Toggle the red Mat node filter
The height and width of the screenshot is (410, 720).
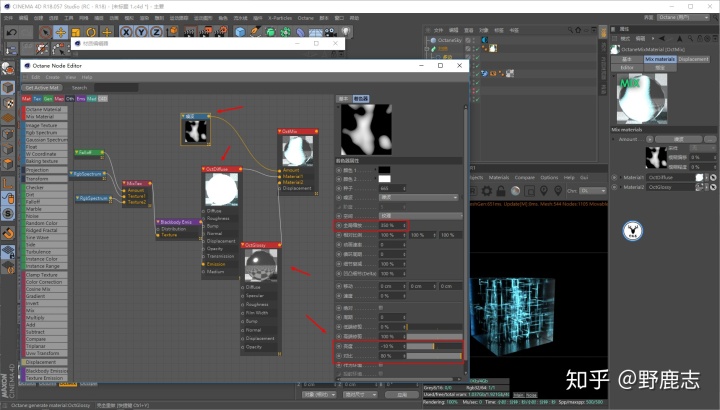[x=26, y=99]
